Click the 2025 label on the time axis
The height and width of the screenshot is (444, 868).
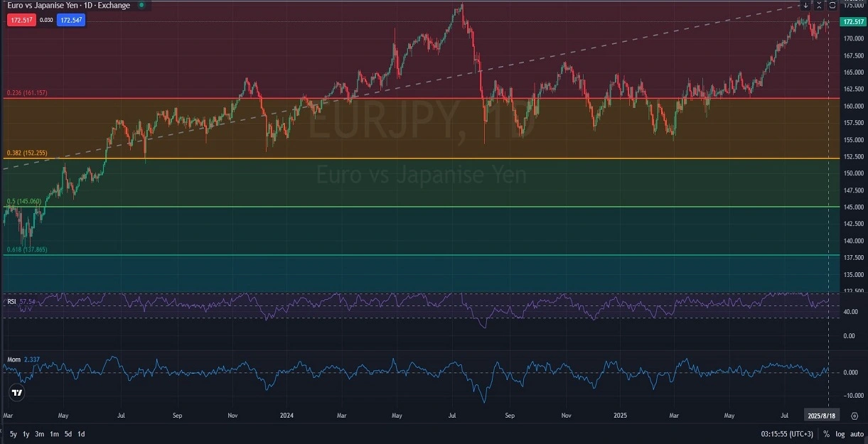(x=620, y=415)
